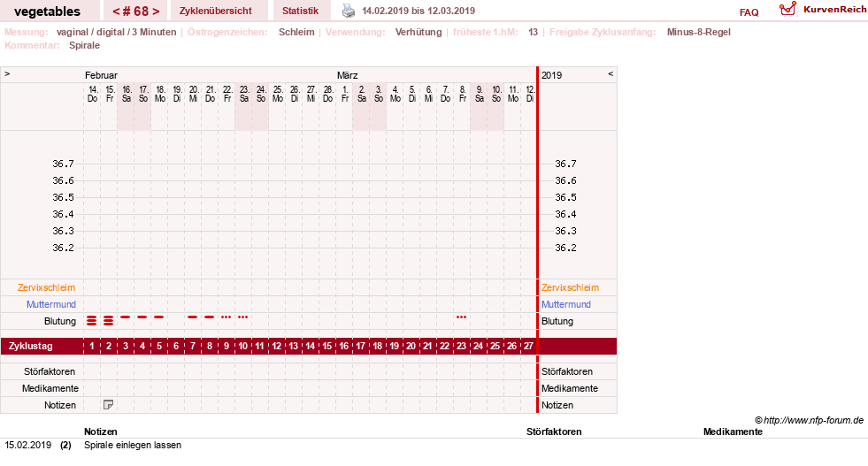
Task: Collapse chart with the < arrow beside 2019
Action: click(x=611, y=73)
